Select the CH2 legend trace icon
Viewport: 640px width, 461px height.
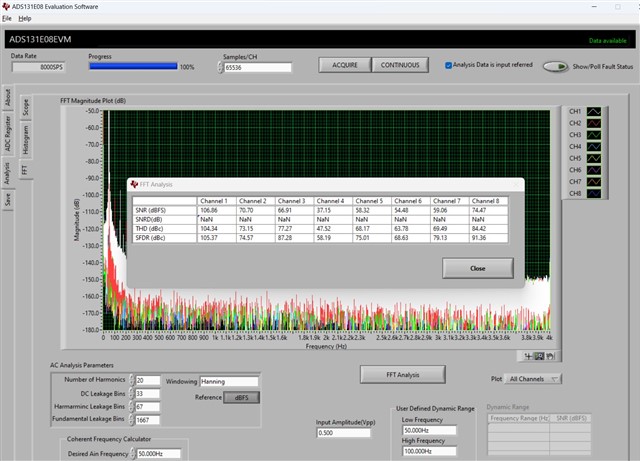pos(594,123)
